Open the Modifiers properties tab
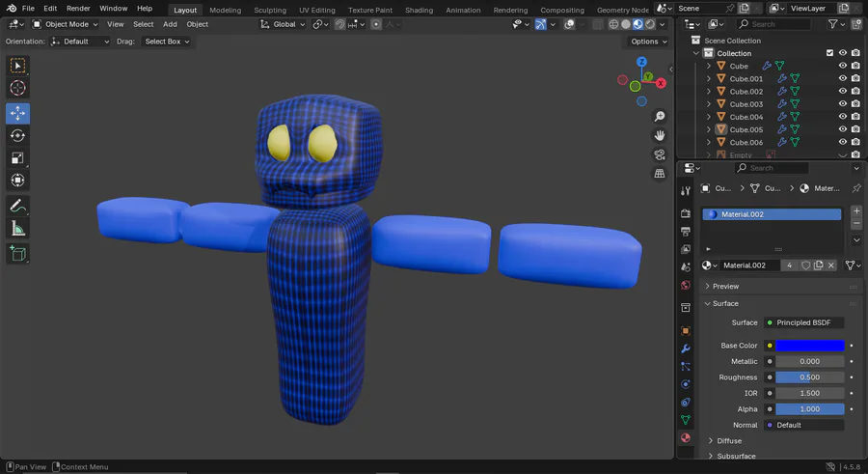The image size is (868, 474). 686,349
